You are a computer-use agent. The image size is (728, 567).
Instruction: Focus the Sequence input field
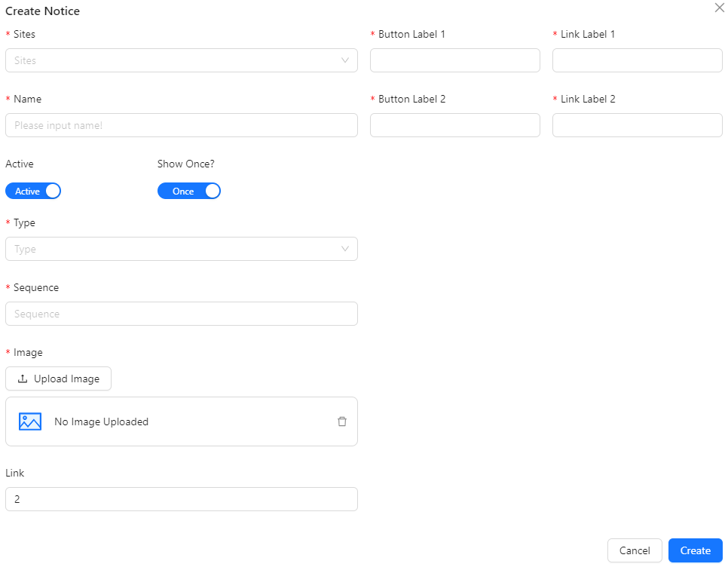181,314
